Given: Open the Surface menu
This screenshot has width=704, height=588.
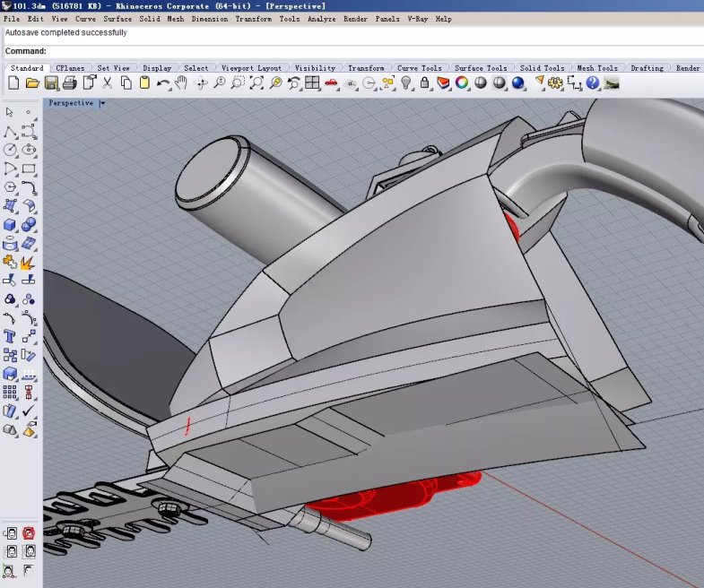Looking at the screenshot, I should (x=117, y=19).
